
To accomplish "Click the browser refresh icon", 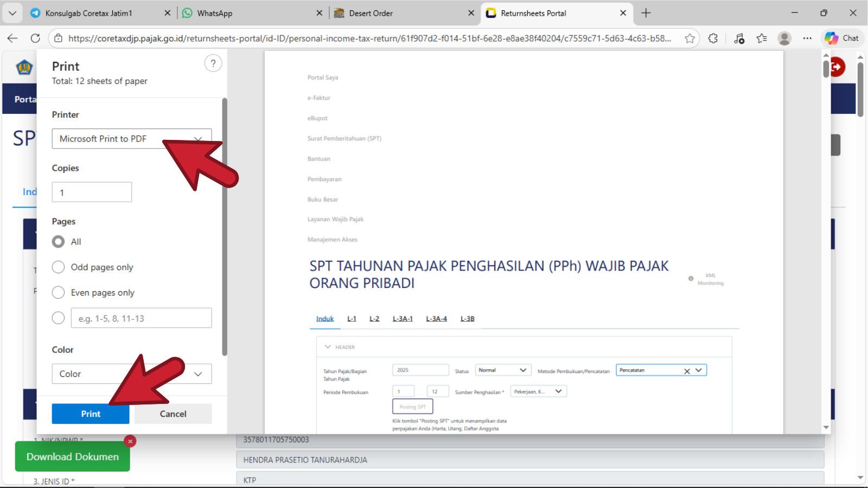I will pyautogui.click(x=35, y=38).
